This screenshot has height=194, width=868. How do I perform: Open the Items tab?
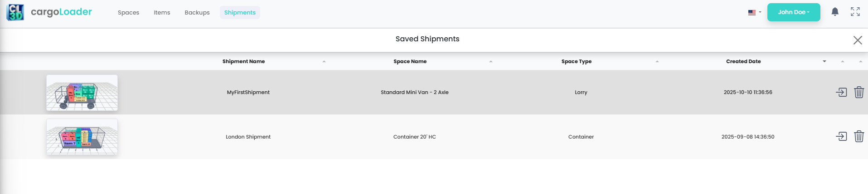pyautogui.click(x=162, y=13)
